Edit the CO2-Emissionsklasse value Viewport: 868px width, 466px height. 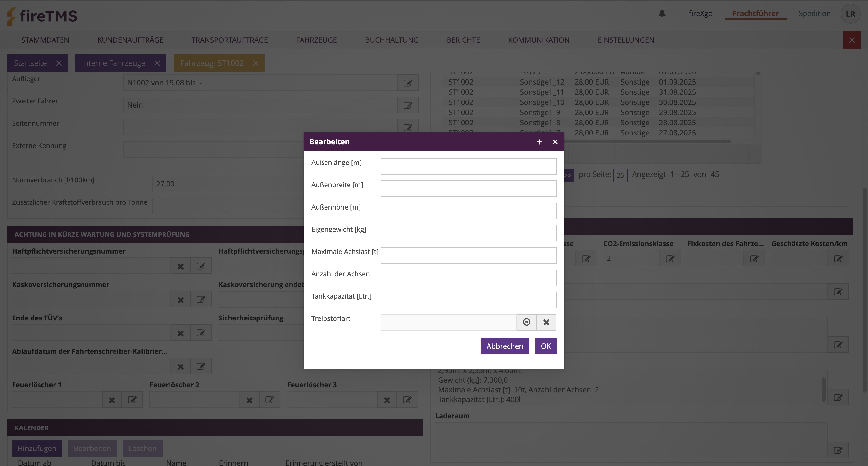click(x=670, y=258)
